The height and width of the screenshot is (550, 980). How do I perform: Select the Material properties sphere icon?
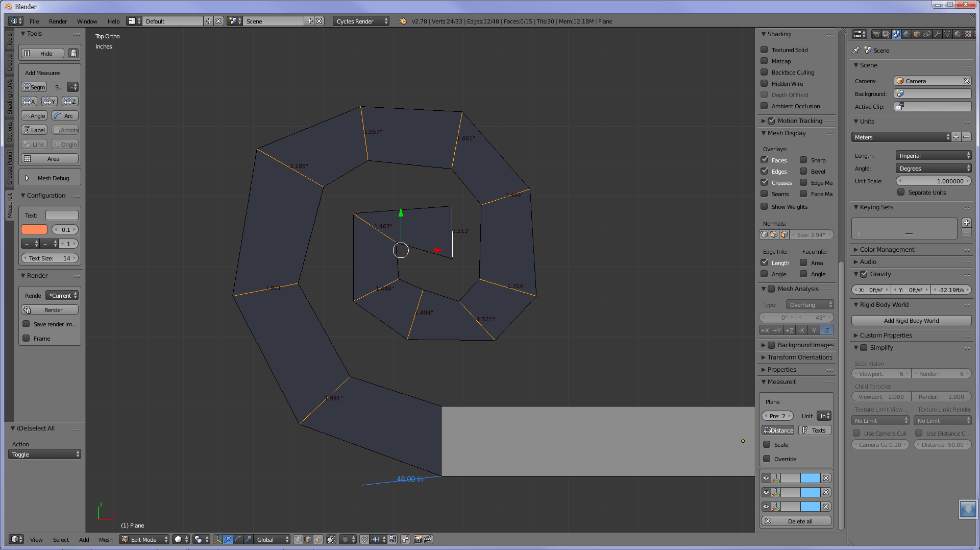(958, 34)
